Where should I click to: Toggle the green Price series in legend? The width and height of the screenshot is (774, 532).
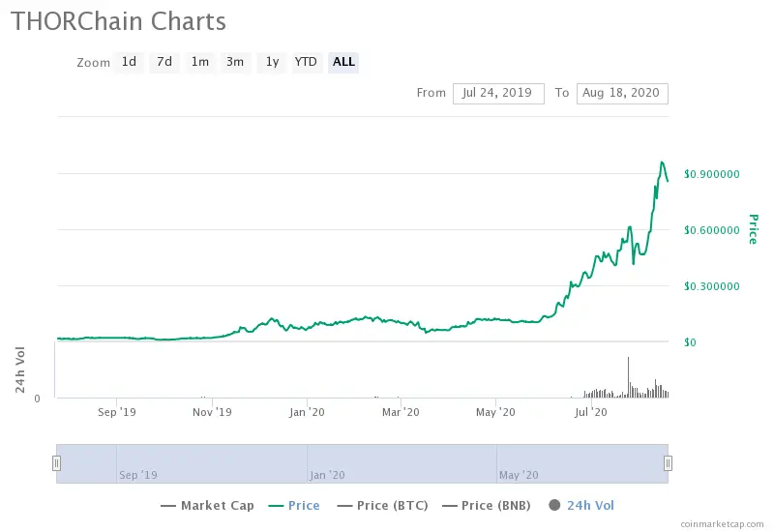click(x=294, y=506)
